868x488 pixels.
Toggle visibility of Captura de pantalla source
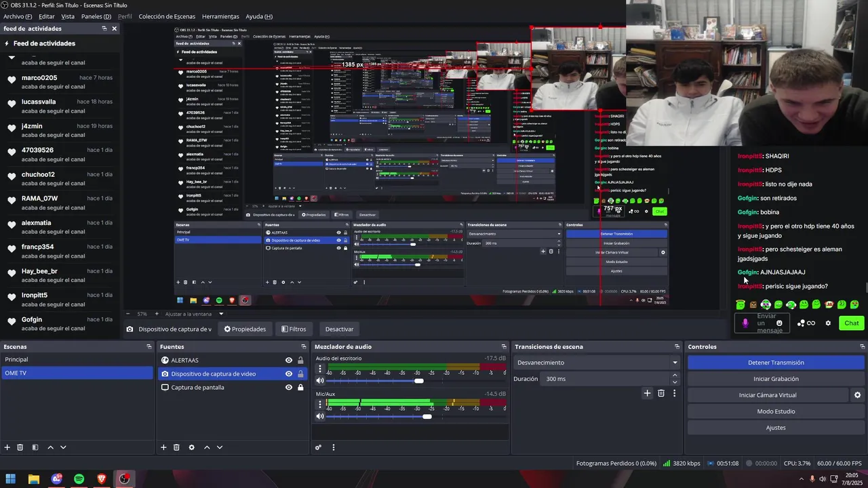point(289,388)
